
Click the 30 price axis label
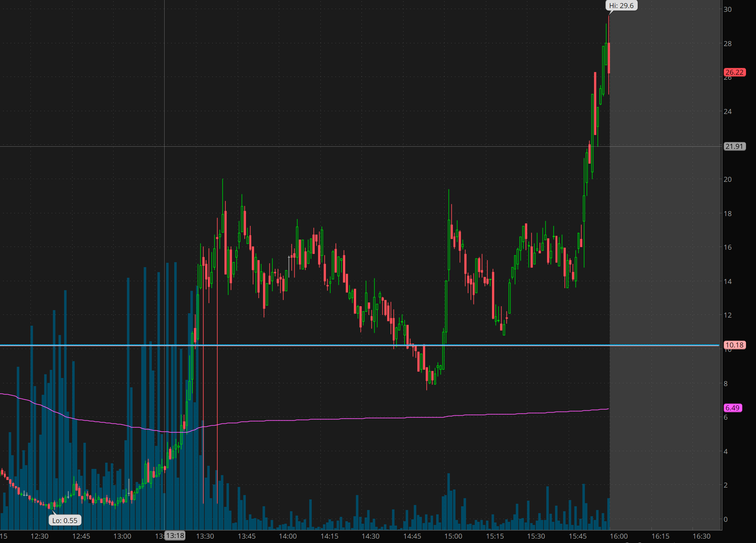click(727, 9)
